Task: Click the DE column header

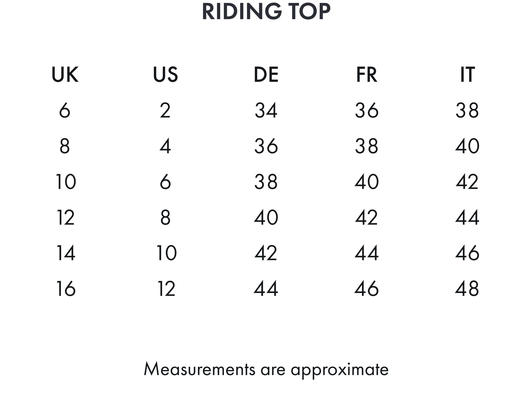Action: click(x=266, y=74)
